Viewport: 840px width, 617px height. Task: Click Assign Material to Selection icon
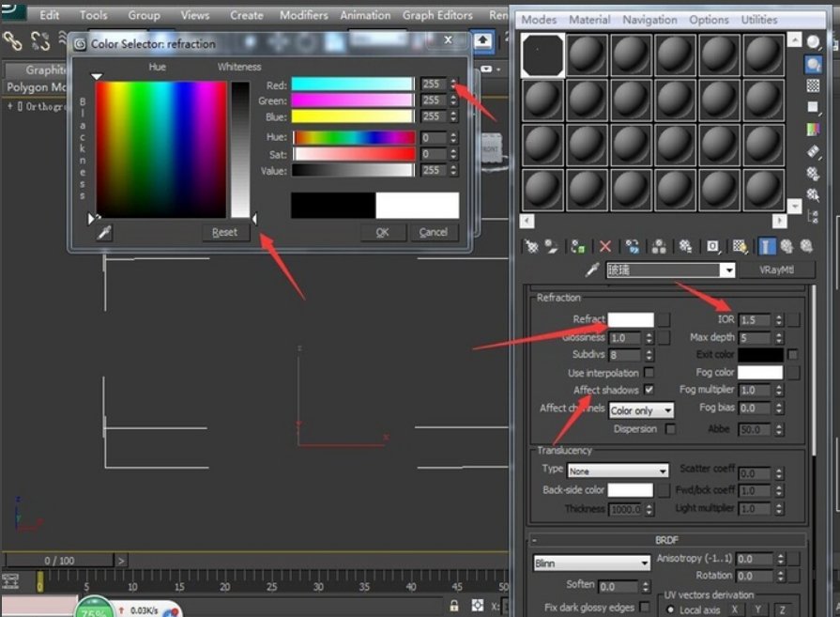[x=578, y=246]
